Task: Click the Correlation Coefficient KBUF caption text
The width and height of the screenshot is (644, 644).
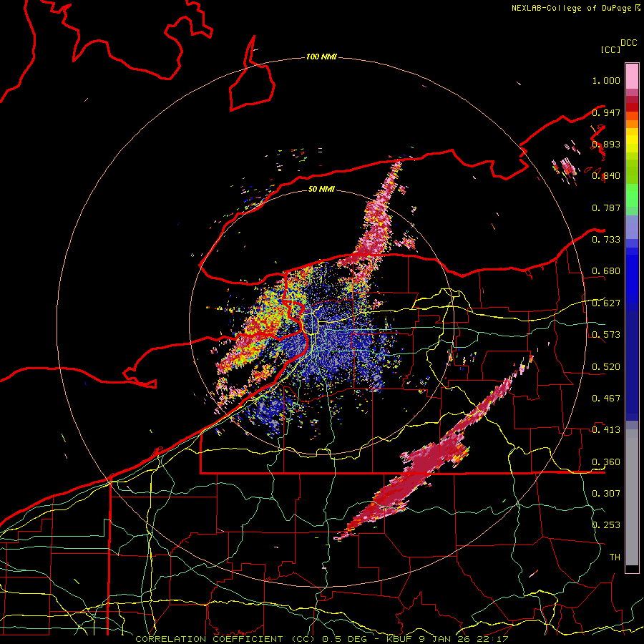Action: click(x=321, y=639)
